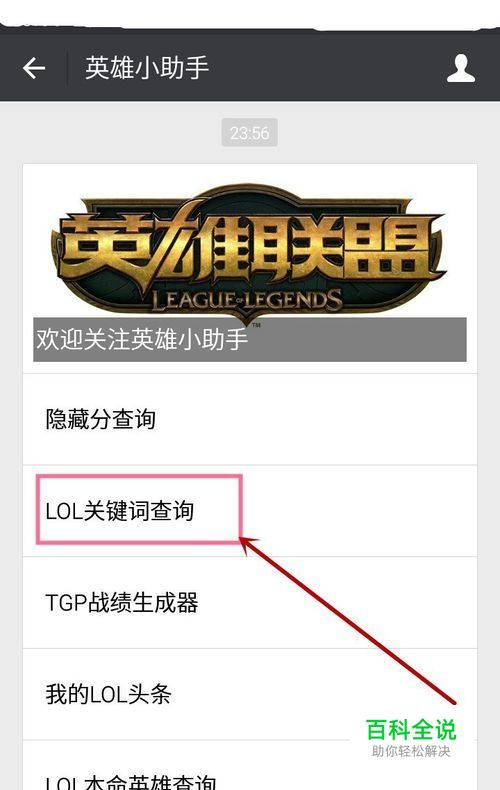Click the 23:56 timestamp bubble

249,133
